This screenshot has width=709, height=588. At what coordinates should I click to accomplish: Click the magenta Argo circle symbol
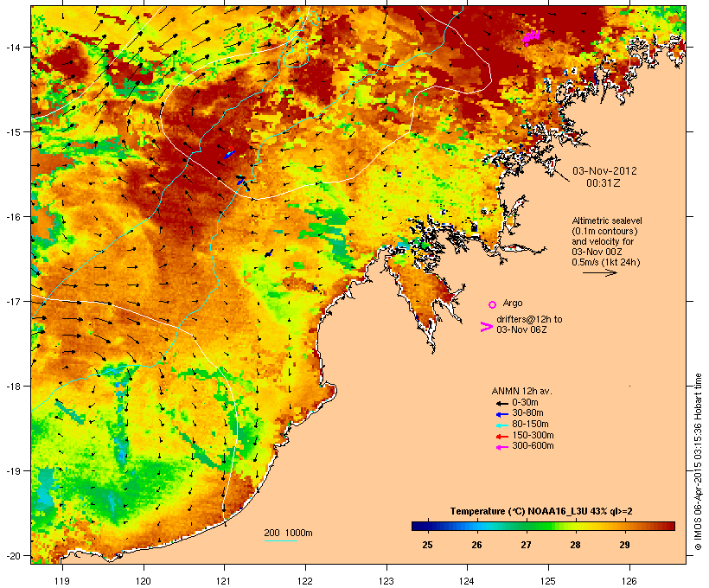tap(493, 304)
